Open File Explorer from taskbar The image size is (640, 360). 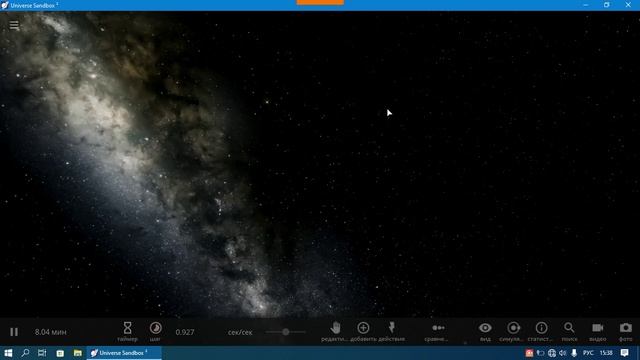[x=78, y=353]
